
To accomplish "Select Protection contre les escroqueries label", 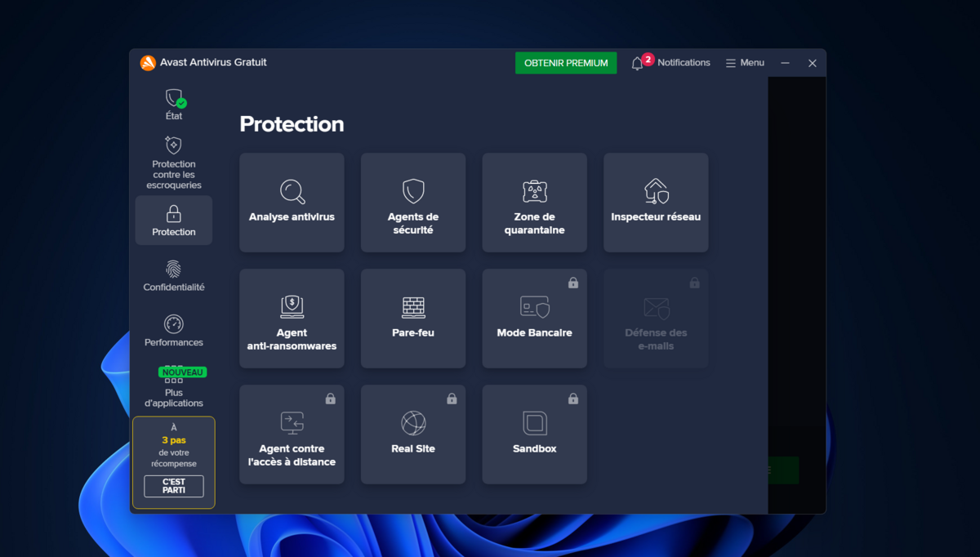I will (174, 175).
